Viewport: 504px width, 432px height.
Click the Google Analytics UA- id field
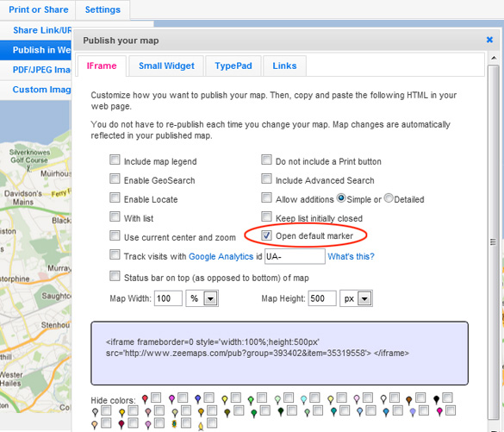pos(295,256)
